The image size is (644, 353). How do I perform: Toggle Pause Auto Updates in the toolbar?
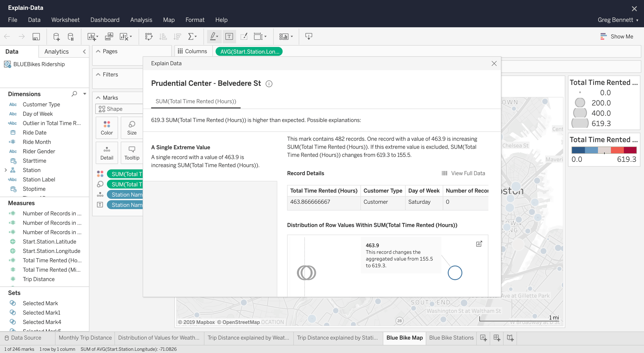(x=71, y=36)
